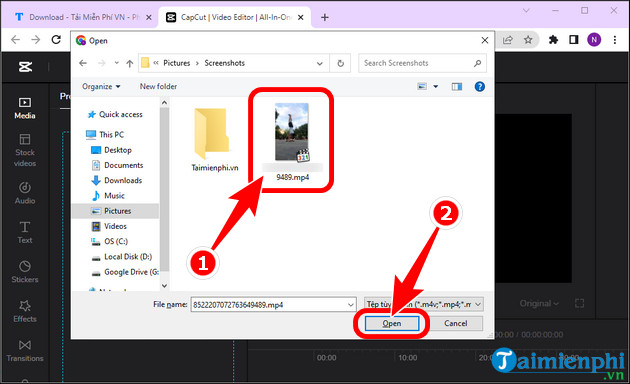Viewport: 630px width, 384px height.
Task: Refresh the Screenshots folder listing
Action: tap(340, 63)
